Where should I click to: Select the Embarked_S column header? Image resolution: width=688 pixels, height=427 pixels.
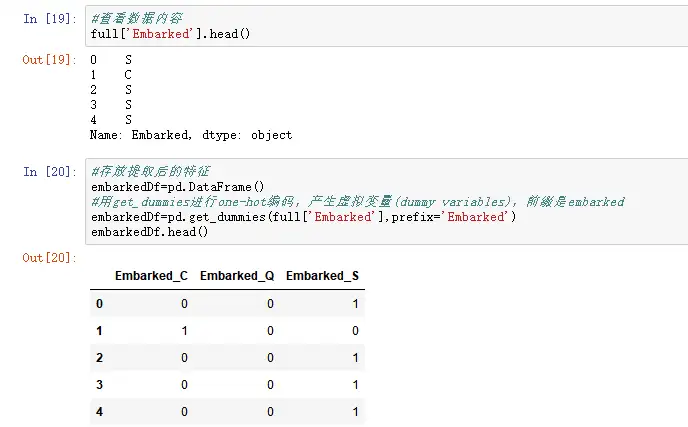pyautogui.click(x=322, y=276)
